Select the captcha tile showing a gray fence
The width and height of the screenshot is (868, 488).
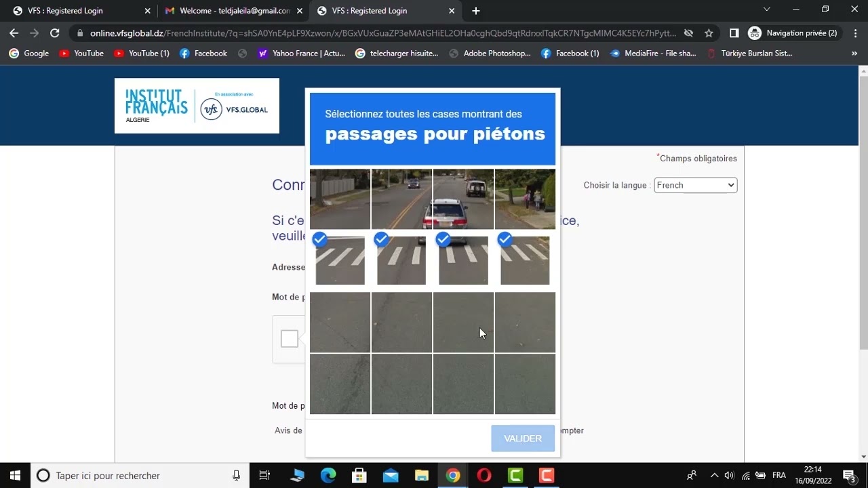[x=340, y=199]
